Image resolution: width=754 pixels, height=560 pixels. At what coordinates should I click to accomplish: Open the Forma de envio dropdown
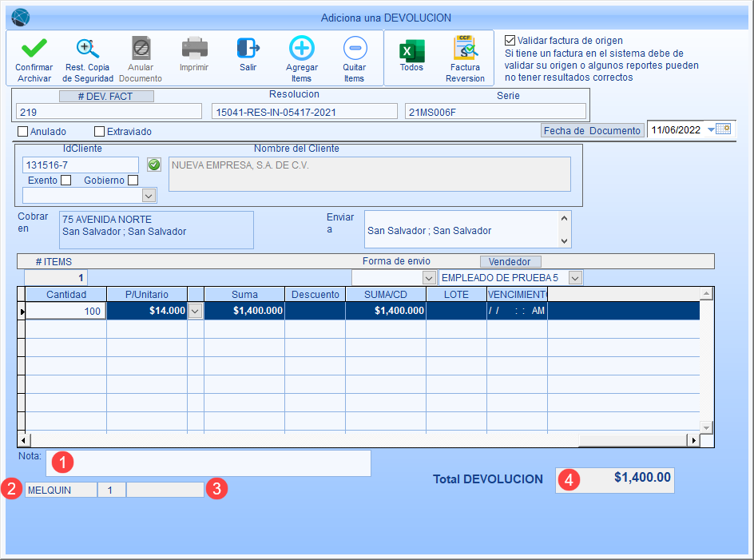pos(429,277)
